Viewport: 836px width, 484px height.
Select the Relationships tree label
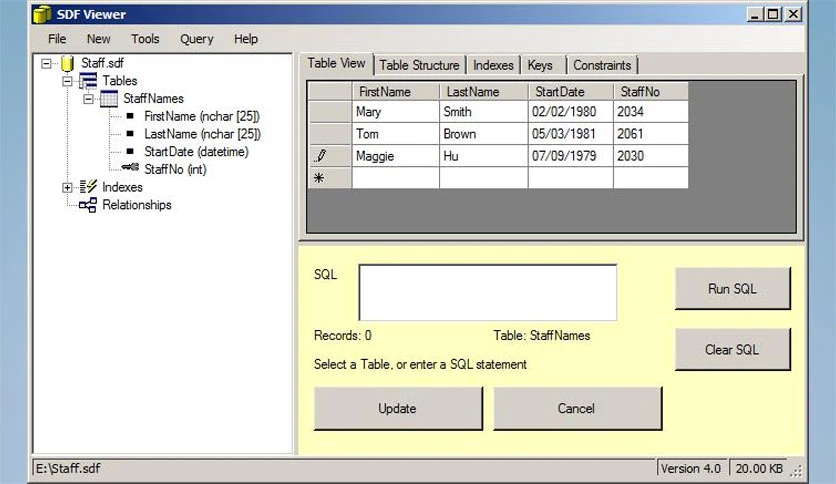coord(136,205)
